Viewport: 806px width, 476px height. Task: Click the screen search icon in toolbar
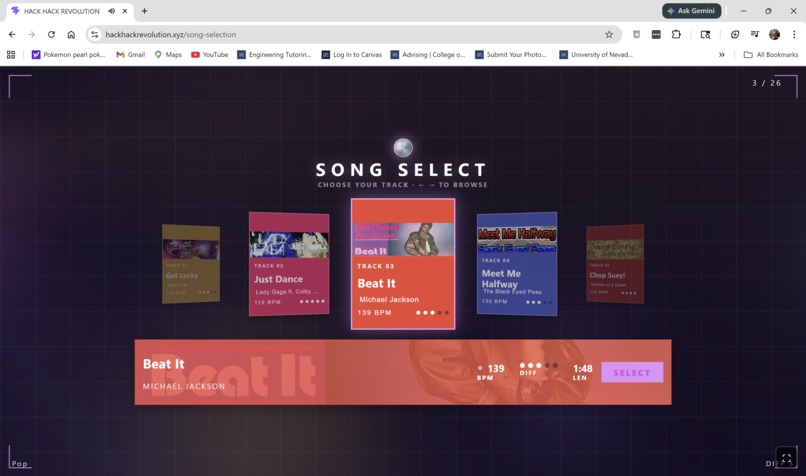coord(705,34)
